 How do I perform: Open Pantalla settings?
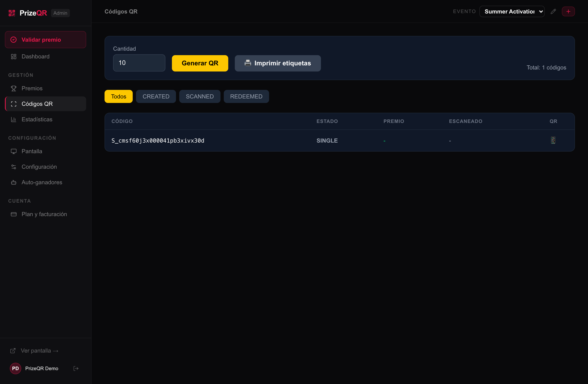point(46,151)
